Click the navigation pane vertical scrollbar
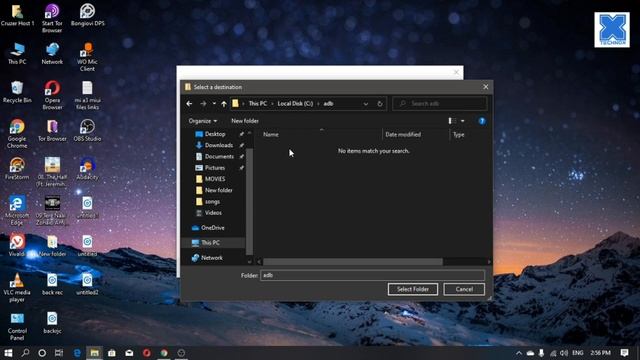This screenshot has height=360, width=640. 249,201
